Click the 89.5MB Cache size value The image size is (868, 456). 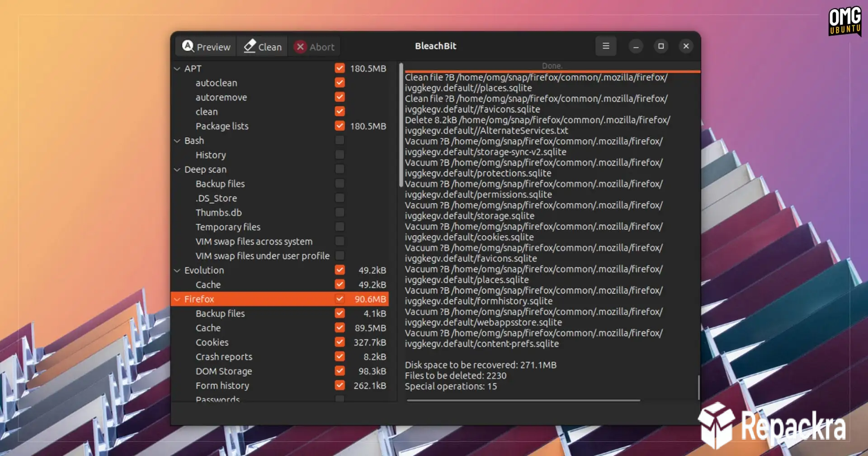370,328
